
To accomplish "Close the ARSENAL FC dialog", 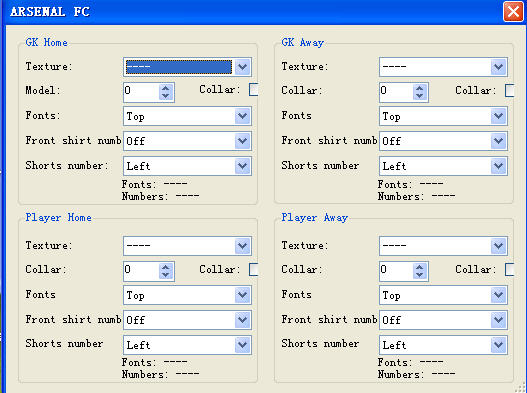I will (x=513, y=12).
